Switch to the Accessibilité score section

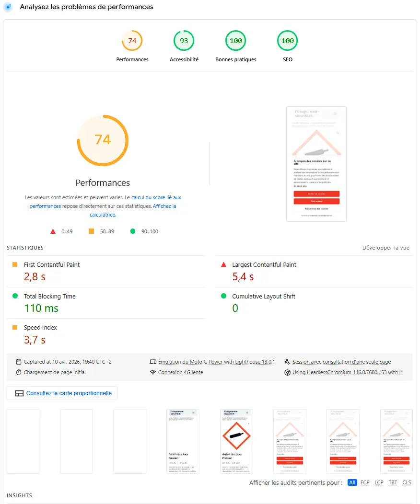coord(184,41)
